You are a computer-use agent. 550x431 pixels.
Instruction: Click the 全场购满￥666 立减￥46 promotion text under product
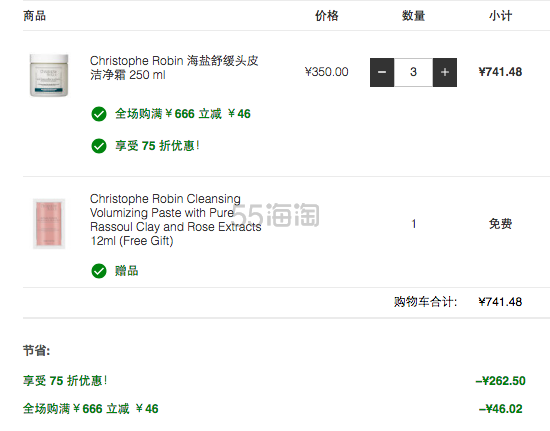point(183,114)
